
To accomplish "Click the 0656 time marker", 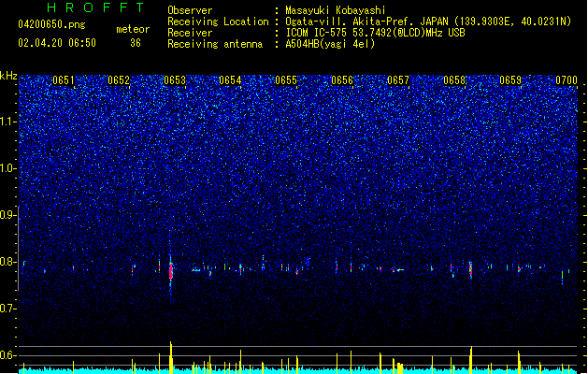I will point(342,80).
